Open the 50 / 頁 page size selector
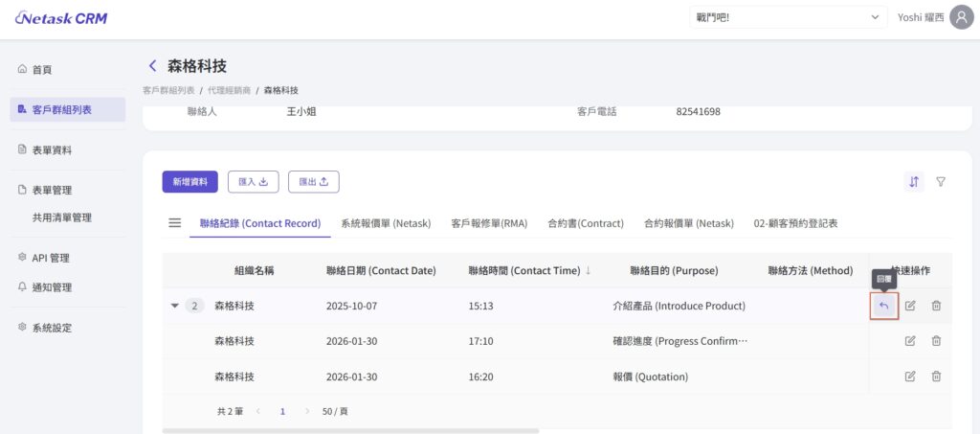This screenshot has height=434, width=980. [x=335, y=411]
